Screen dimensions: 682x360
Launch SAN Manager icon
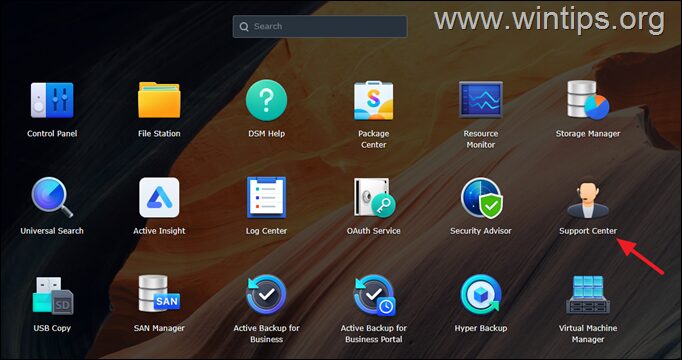159,294
